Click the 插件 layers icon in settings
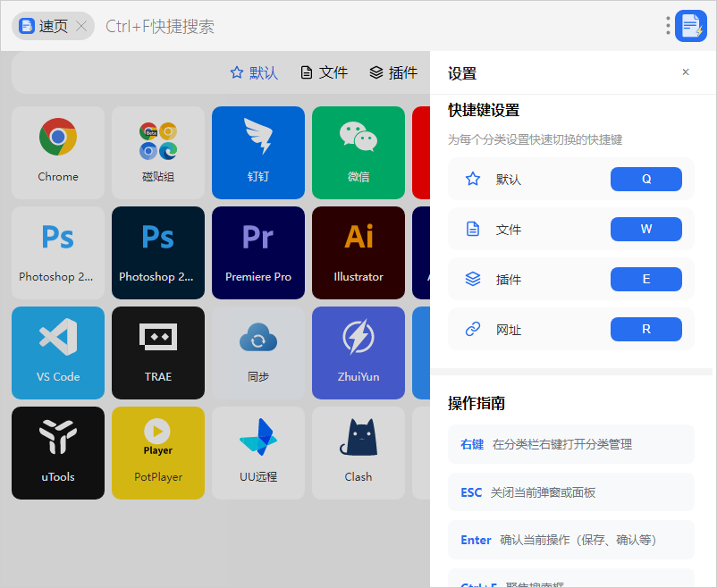717x588 pixels. click(473, 279)
